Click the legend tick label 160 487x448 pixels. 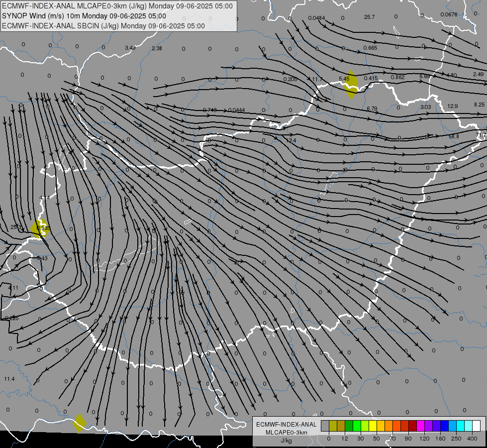(x=440, y=439)
